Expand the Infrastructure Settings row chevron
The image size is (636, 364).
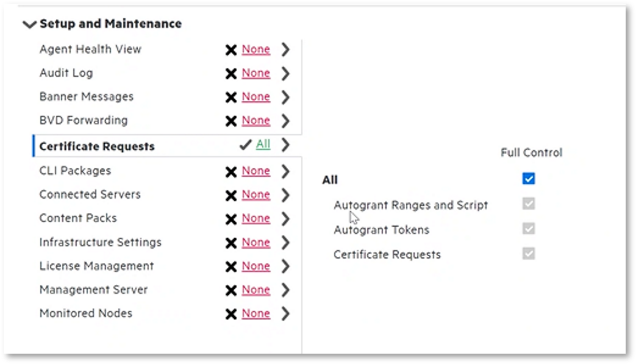click(285, 243)
